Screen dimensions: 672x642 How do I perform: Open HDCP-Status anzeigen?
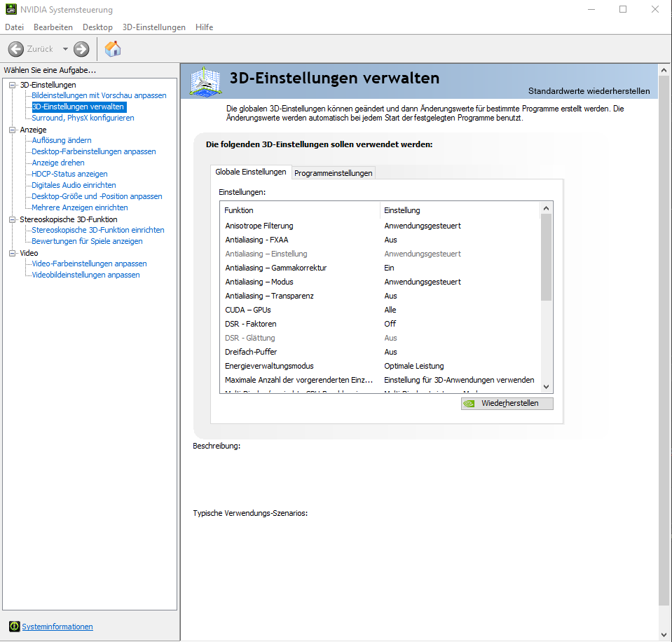click(69, 174)
